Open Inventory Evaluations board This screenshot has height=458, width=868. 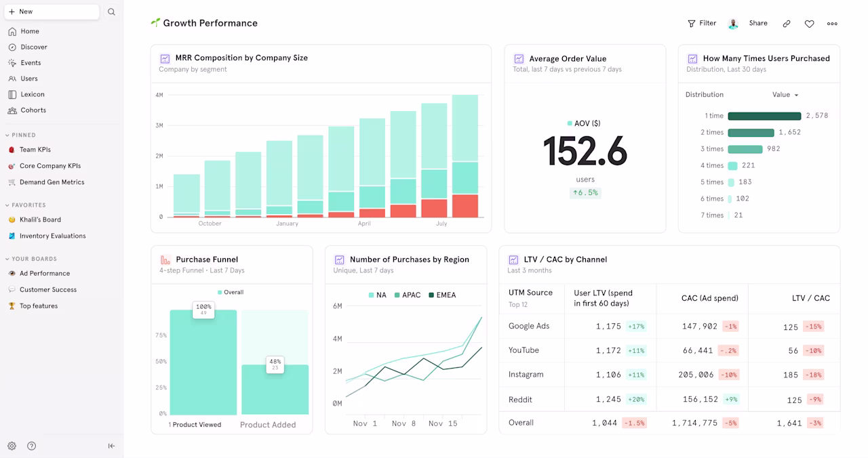click(53, 236)
